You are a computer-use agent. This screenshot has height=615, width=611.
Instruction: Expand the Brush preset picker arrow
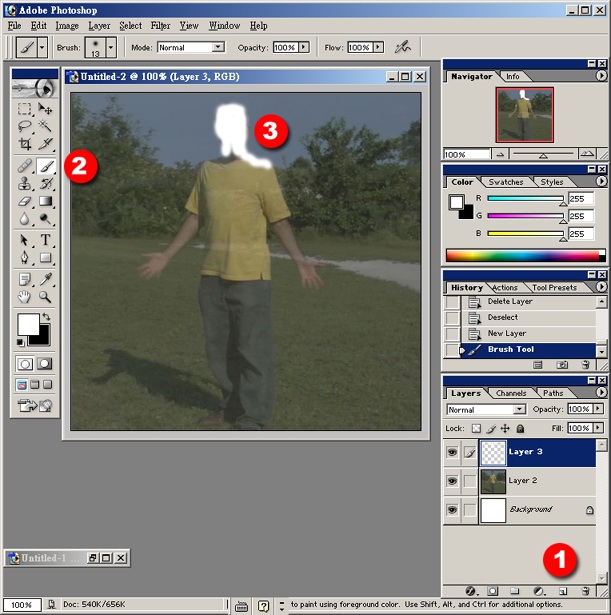click(110, 47)
